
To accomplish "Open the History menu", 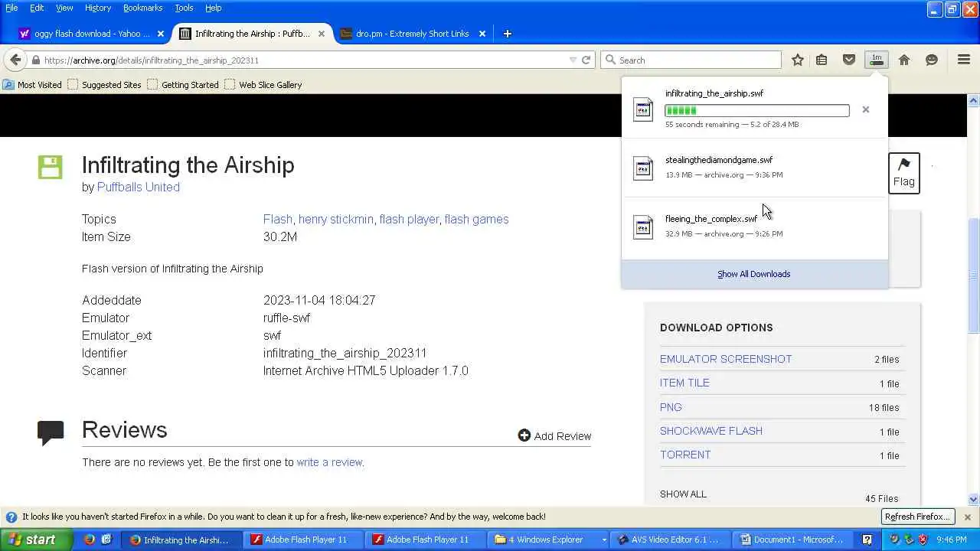I will [98, 8].
